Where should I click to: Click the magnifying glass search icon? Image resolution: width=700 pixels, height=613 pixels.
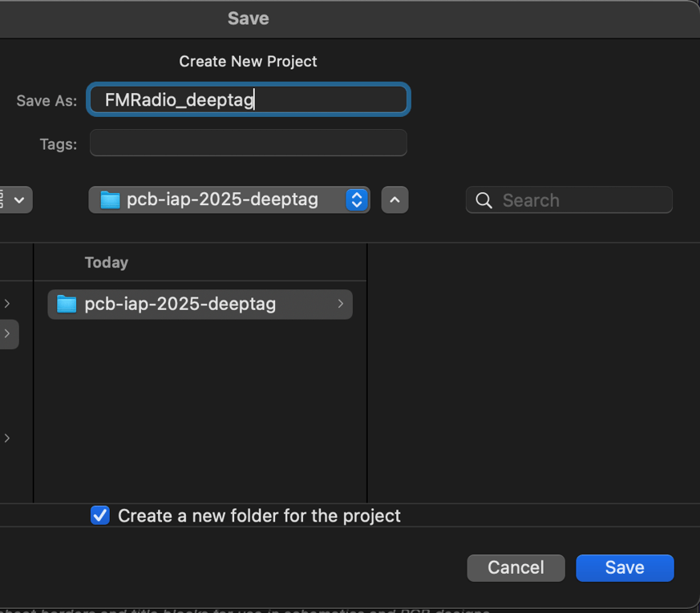(484, 200)
